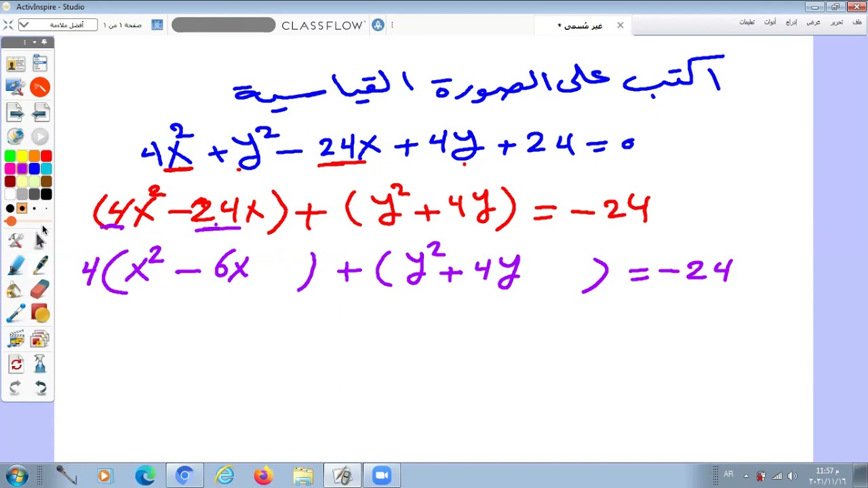The height and width of the screenshot is (488, 868).
Task: Click the Reset Page red arrows icon
Action: pos(16,364)
